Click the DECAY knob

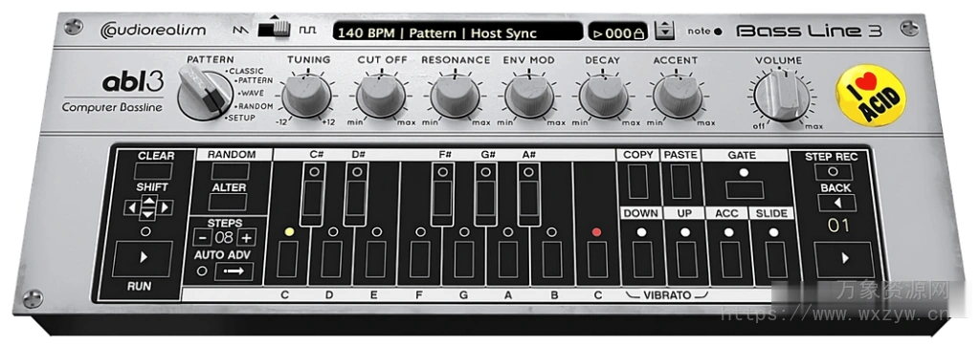point(603,97)
